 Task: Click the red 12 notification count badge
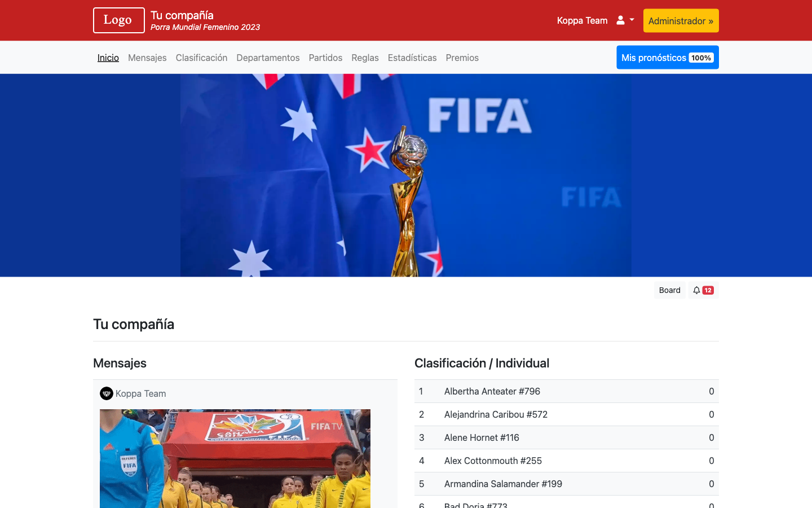(708, 290)
